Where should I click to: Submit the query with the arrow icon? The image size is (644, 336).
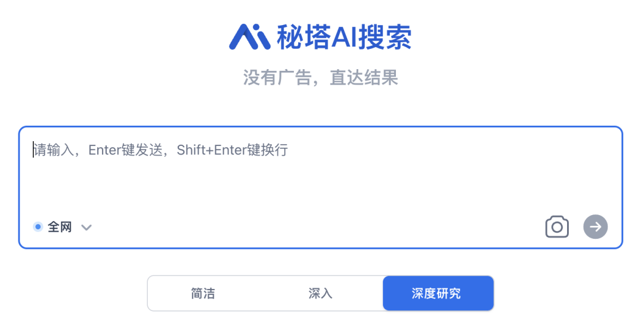point(596,226)
